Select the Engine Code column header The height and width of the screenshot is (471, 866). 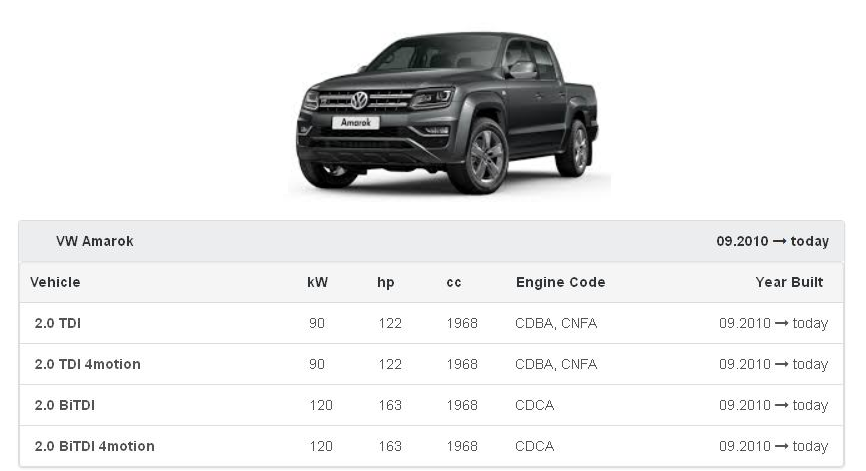[561, 282]
